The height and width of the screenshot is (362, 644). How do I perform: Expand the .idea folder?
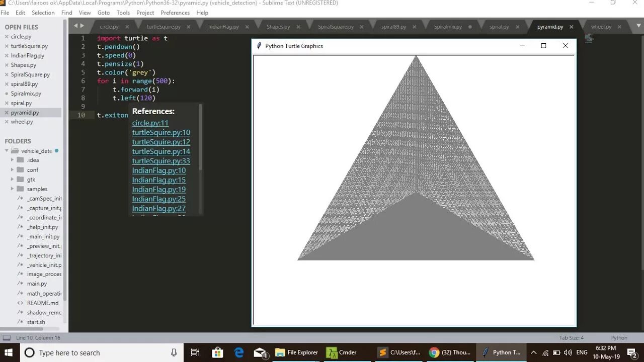pyautogui.click(x=13, y=160)
